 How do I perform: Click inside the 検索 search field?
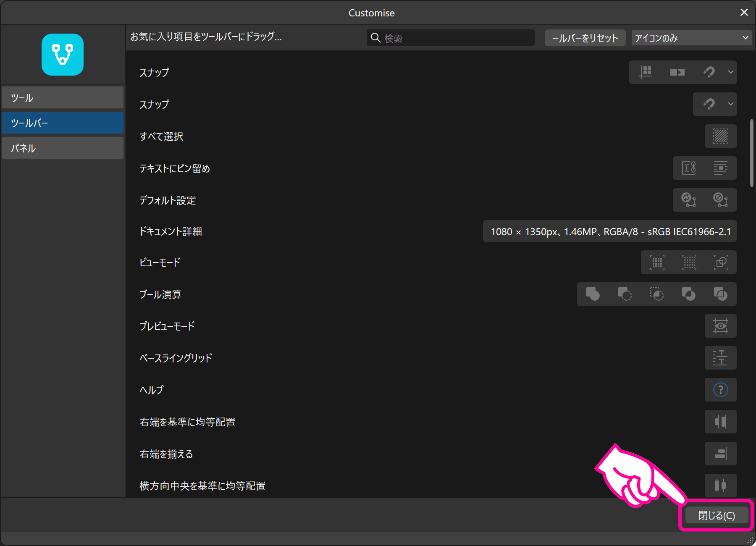pos(449,38)
